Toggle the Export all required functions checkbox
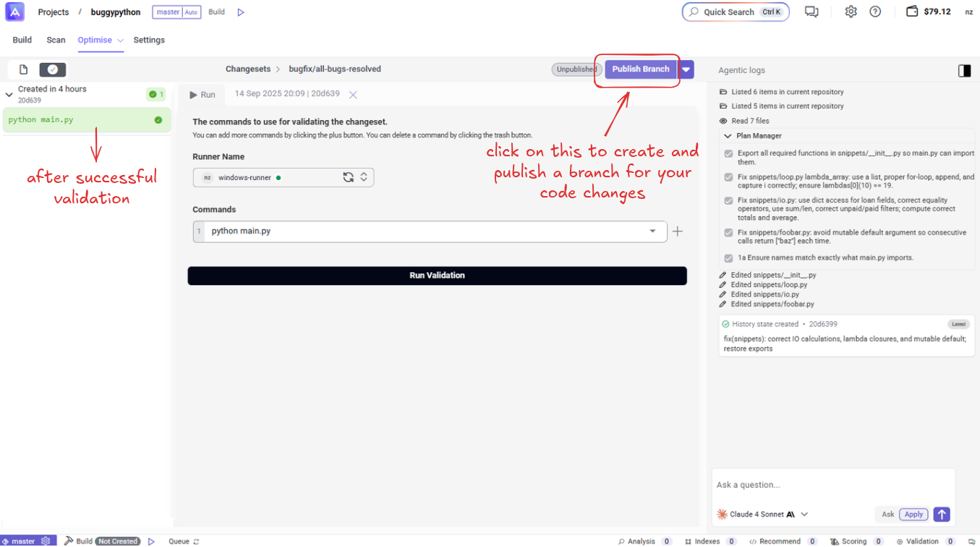The width and height of the screenshot is (980, 547). 728,153
